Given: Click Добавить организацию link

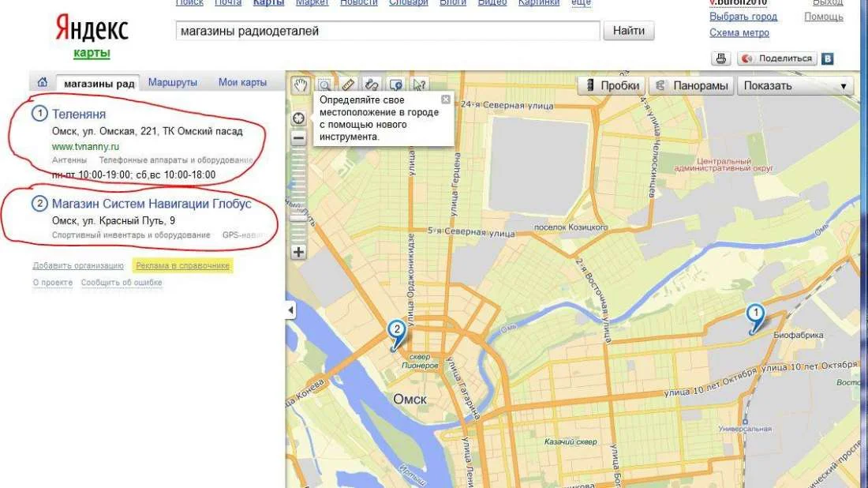Looking at the screenshot, I should point(78,266).
